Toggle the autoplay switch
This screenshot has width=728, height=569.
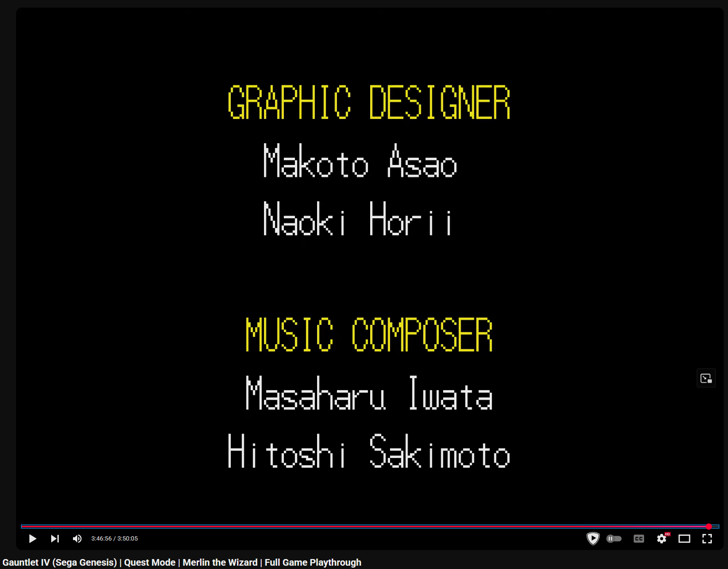point(614,539)
